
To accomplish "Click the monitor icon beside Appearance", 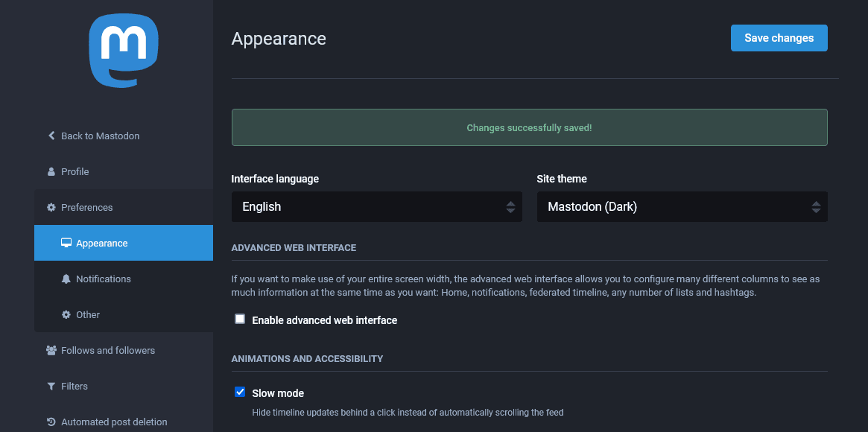I will coord(66,243).
